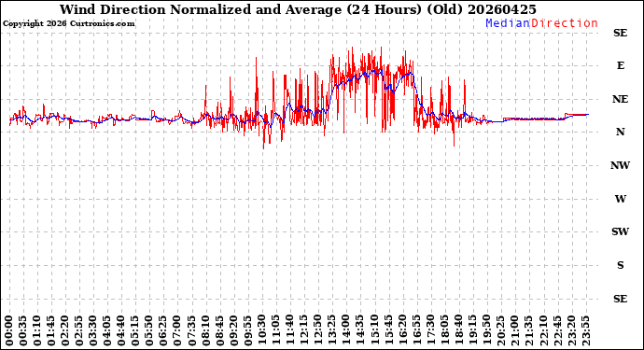The height and width of the screenshot is (350, 644).
Task: Click the '10:30' time label
Action: click(x=261, y=330)
